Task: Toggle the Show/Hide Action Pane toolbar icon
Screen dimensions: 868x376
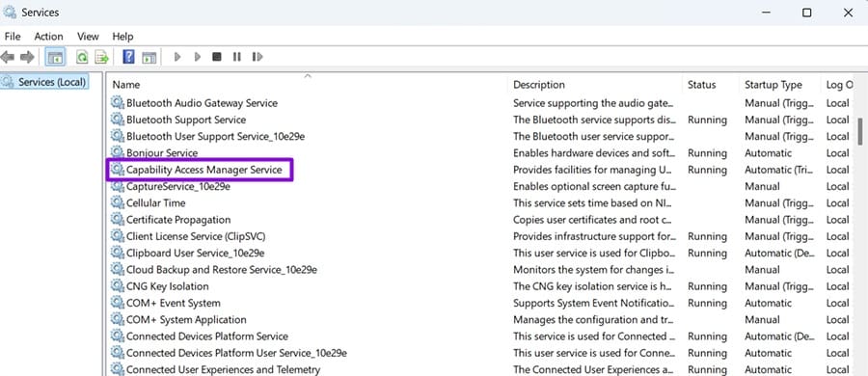Action: [x=149, y=57]
